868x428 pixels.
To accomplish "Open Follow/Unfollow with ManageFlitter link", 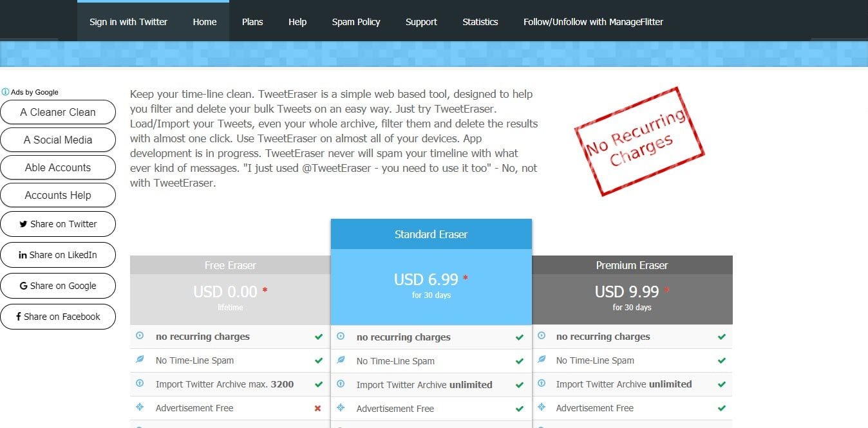I will 593,22.
